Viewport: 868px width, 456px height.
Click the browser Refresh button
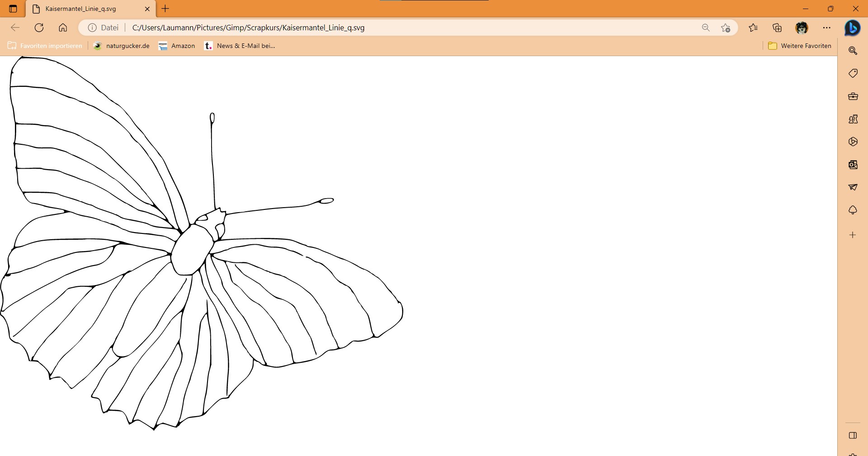pos(39,28)
